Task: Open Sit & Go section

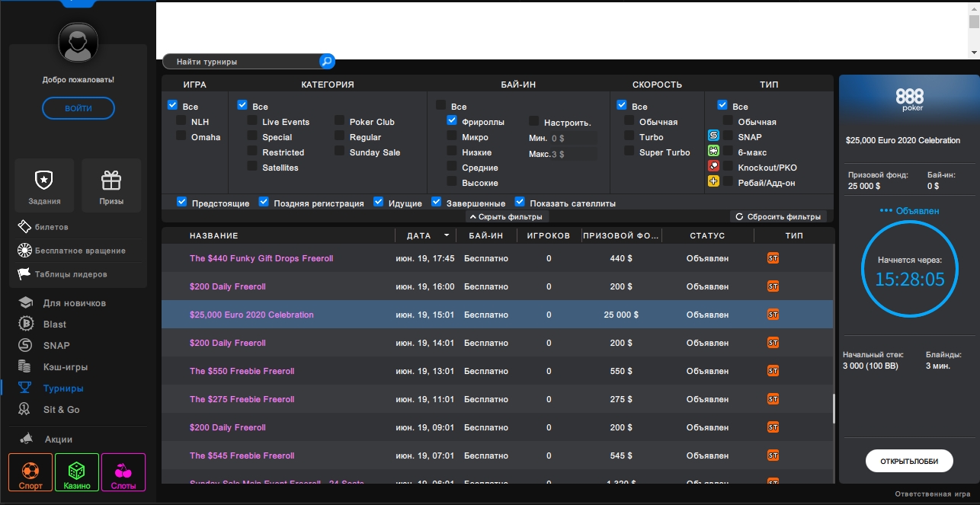Action: pyautogui.click(x=61, y=410)
